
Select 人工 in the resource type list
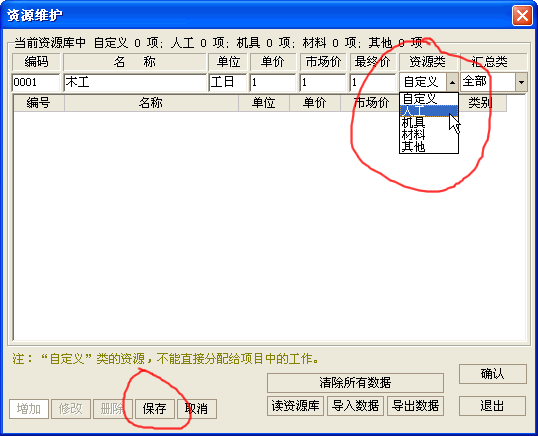(429, 111)
